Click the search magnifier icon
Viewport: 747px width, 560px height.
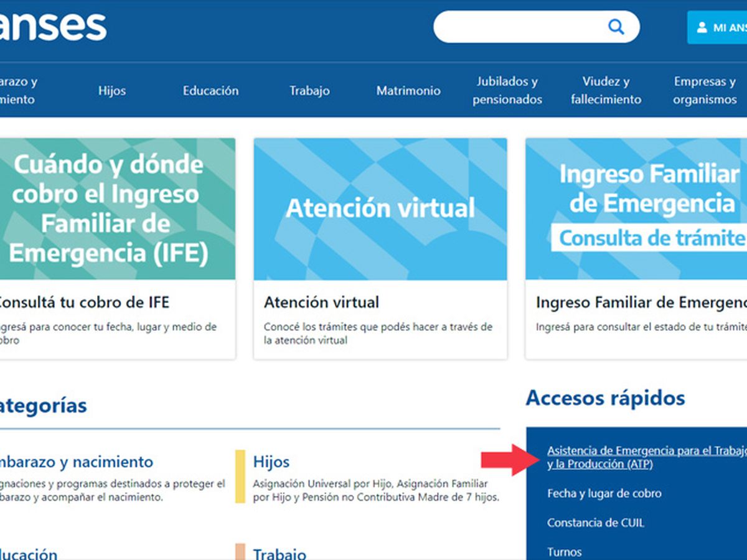point(616,27)
